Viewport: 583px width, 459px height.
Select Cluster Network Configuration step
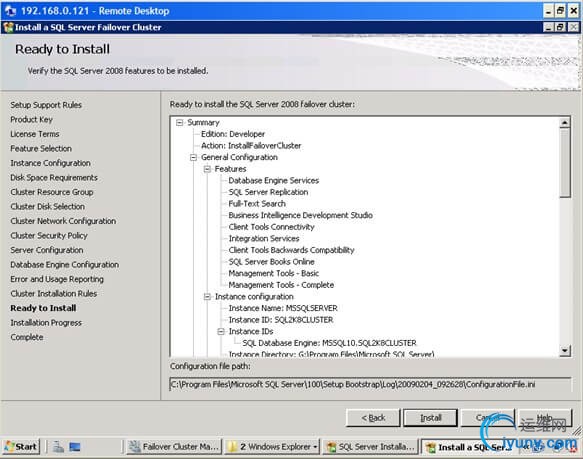(63, 221)
